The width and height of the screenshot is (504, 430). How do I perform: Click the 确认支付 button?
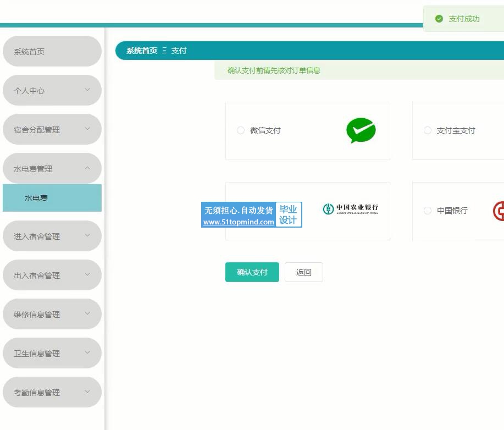(x=252, y=272)
